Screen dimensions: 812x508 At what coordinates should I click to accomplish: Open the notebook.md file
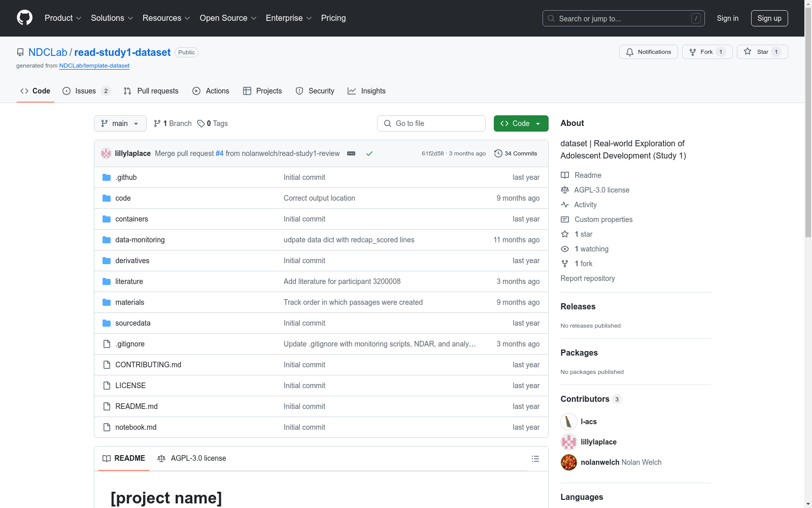pos(136,427)
